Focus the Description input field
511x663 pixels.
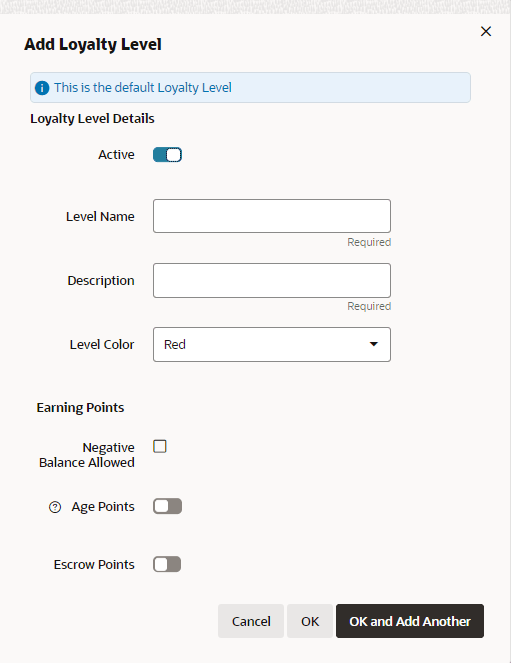click(272, 280)
